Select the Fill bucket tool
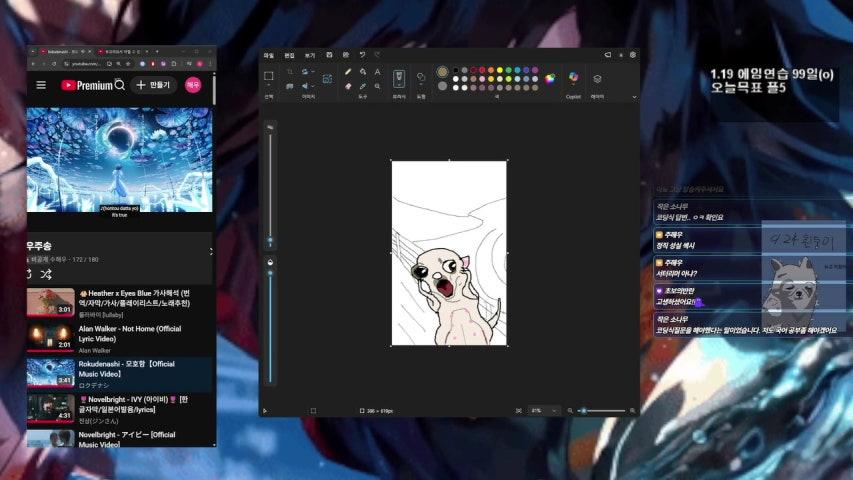 point(362,72)
